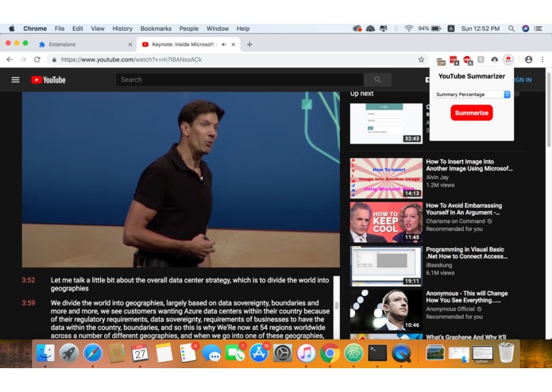Open the Wi-Fi status menu
The image size is (552, 392).
pyautogui.click(x=408, y=29)
